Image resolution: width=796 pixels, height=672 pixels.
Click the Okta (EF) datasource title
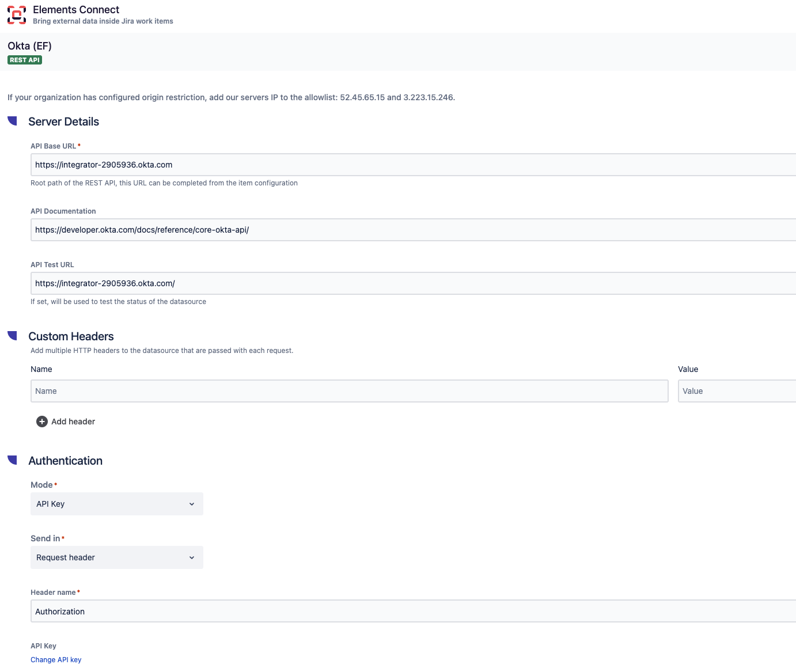(29, 46)
